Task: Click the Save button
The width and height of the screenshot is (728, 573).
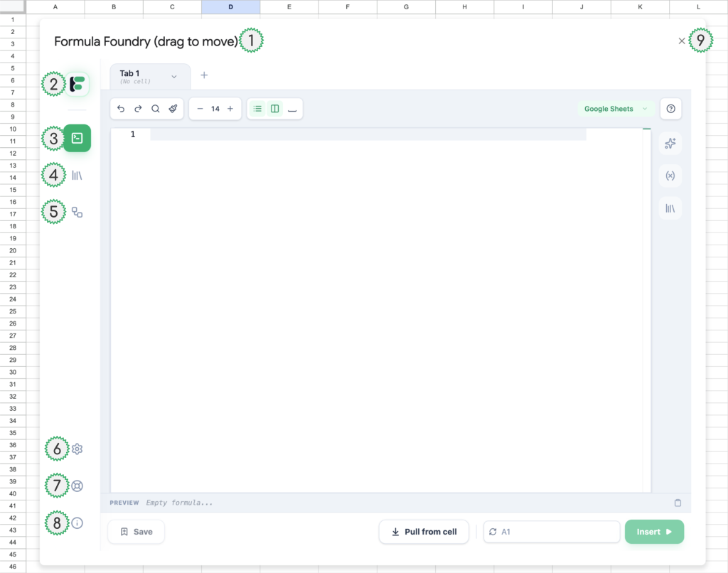Action: [136, 532]
